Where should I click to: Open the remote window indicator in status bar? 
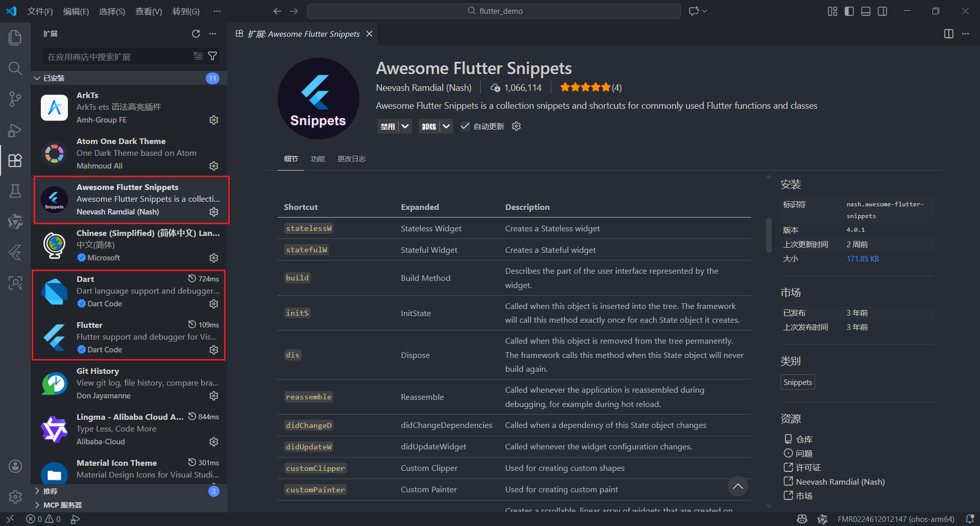pyautogui.click(x=10, y=519)
